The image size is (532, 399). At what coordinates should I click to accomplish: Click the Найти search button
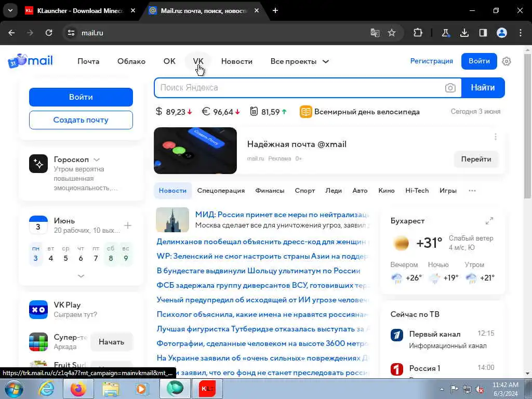[x=483, y=87]
